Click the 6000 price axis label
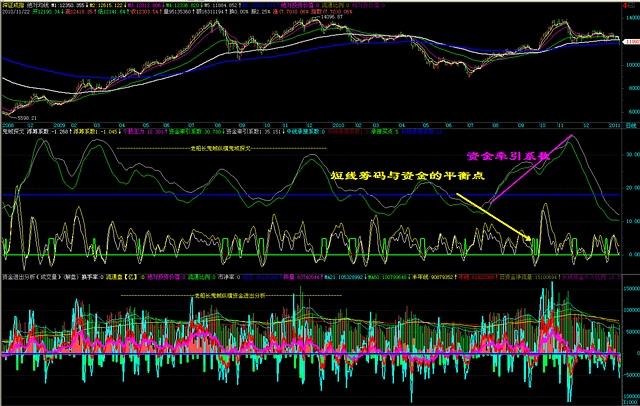Image resolution: width=640 pixels, height=406 pixels. [x=633, y=111]
